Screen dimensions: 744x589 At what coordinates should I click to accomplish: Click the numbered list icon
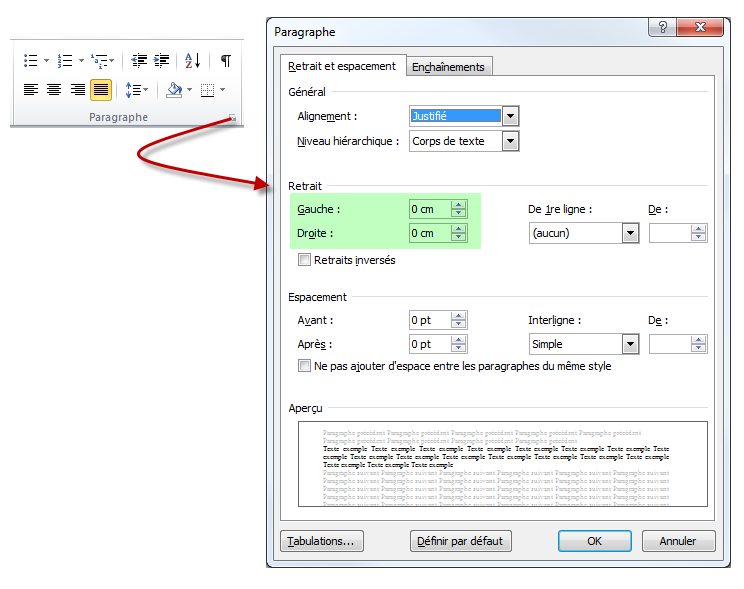[x=65, y=61]
